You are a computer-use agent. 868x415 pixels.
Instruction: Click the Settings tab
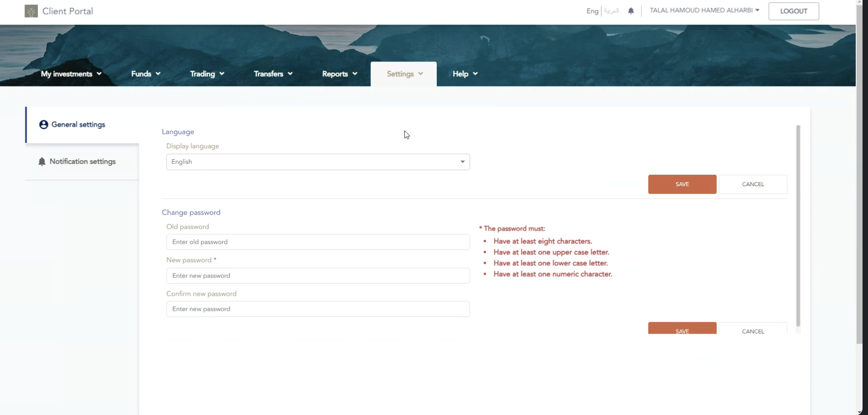tap(404, 74)
